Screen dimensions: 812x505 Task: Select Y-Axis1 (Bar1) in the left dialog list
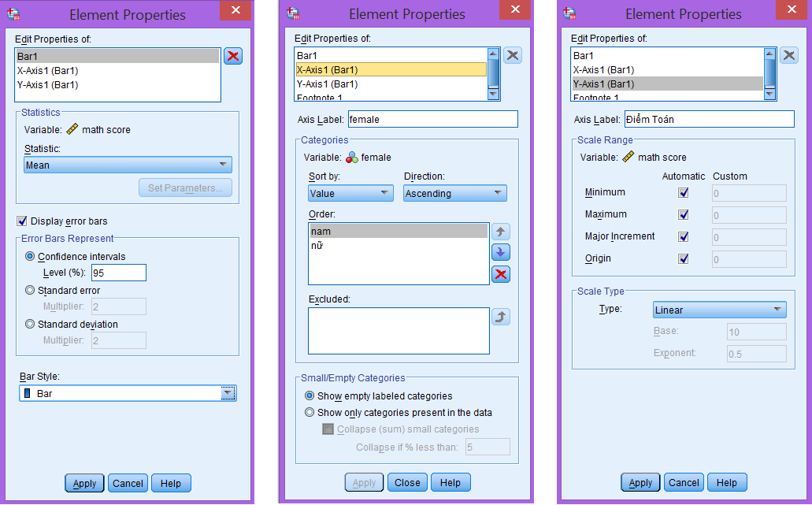tap(48, 85)
